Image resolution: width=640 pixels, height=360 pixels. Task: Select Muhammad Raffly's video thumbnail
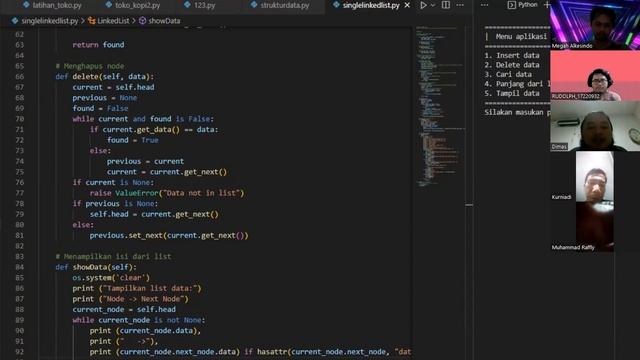(x=594, y=227)
